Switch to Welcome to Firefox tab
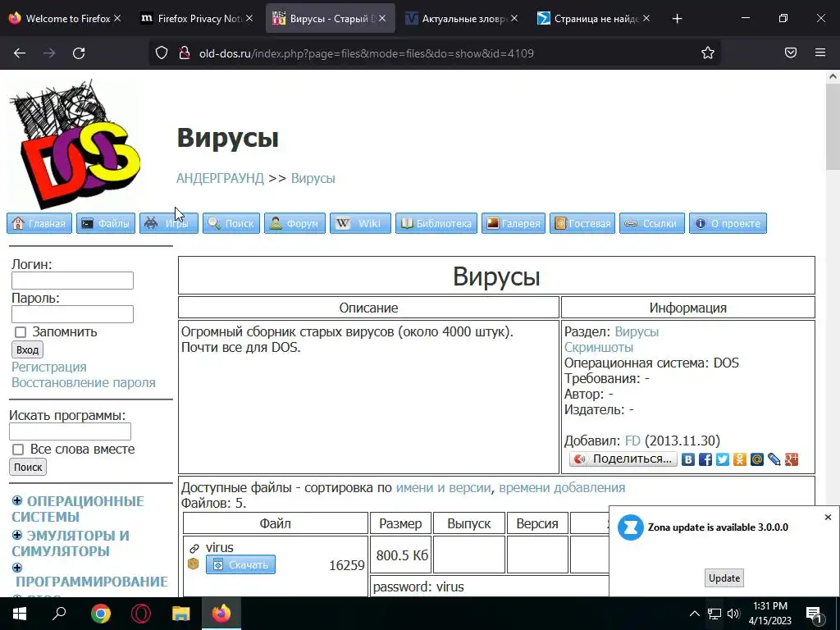 (x=64, y=19)
